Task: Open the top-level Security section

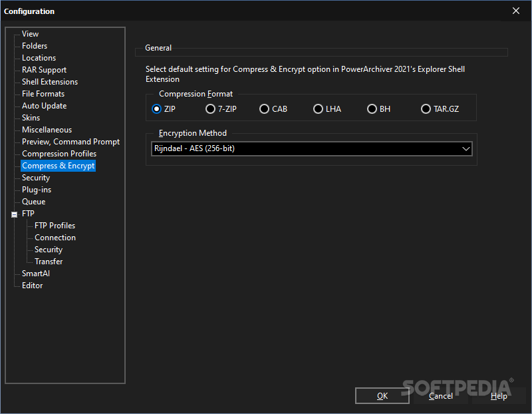Action: tap(36, 178)
